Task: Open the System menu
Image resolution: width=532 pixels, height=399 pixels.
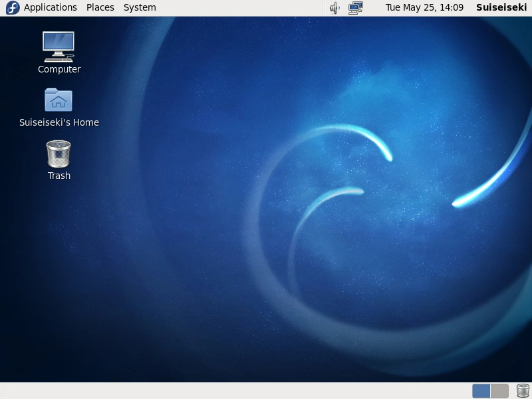Action: [x=140, y=7]
